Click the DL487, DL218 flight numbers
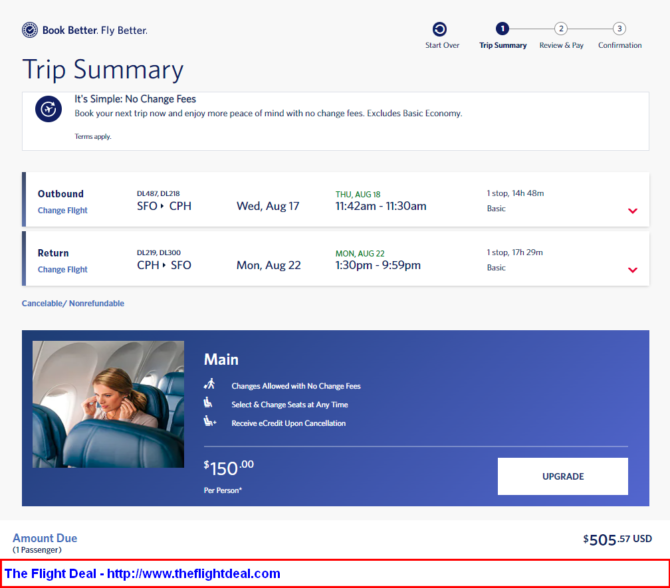670x588 pixels. (x=158, y=194)
